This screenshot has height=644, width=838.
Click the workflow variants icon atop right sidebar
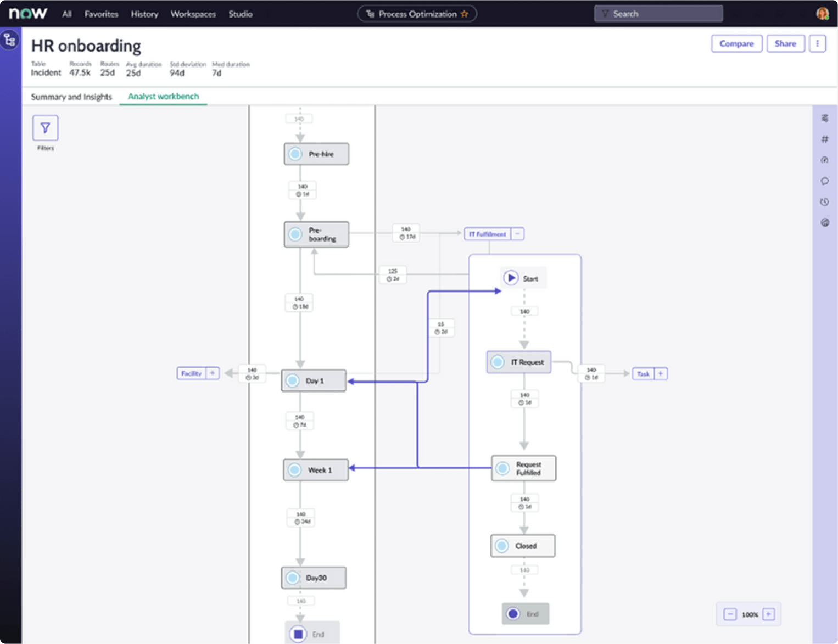(824, 117)
